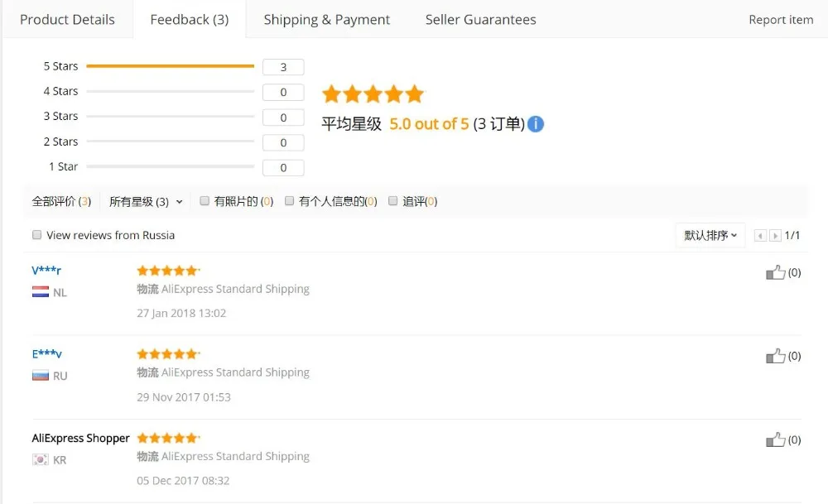Like the review by V***r with thumbs-up
The image size is (828, 504).
(x=775, y=272)
